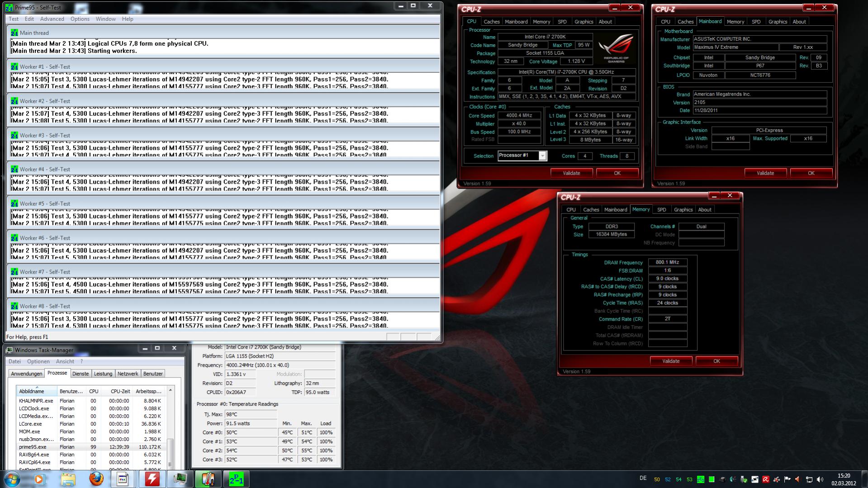
Task: Click the Core Temp 50 tray temperature
Action: tap(657, 479)
